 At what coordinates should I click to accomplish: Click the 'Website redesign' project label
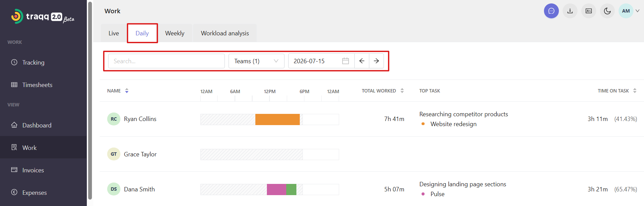click(x=453, y=124)
